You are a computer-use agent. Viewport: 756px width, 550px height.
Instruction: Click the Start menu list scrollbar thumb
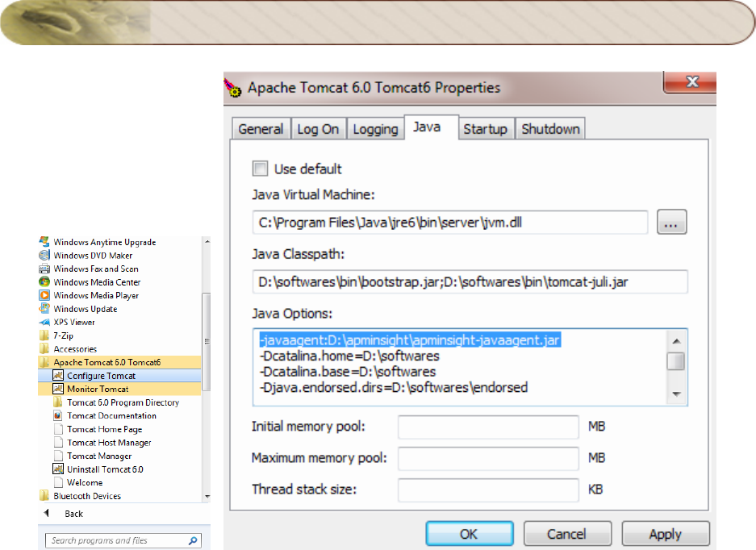(207, 341)
